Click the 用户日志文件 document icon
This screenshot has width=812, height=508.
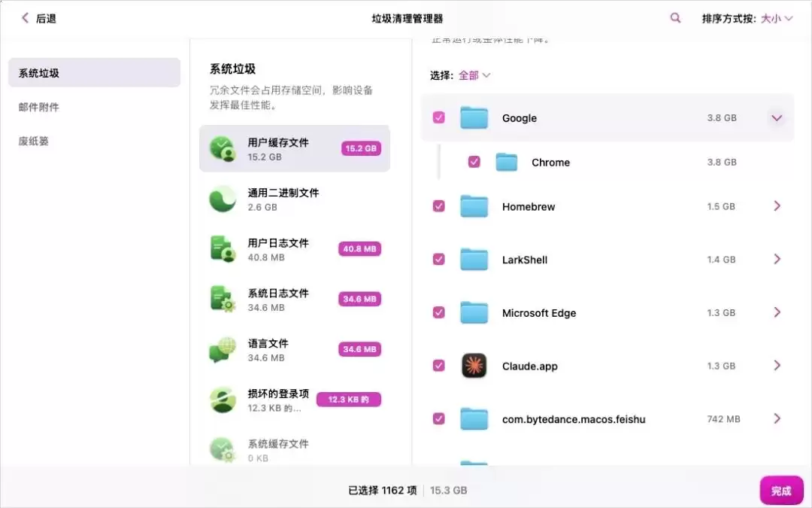(223, 249)
